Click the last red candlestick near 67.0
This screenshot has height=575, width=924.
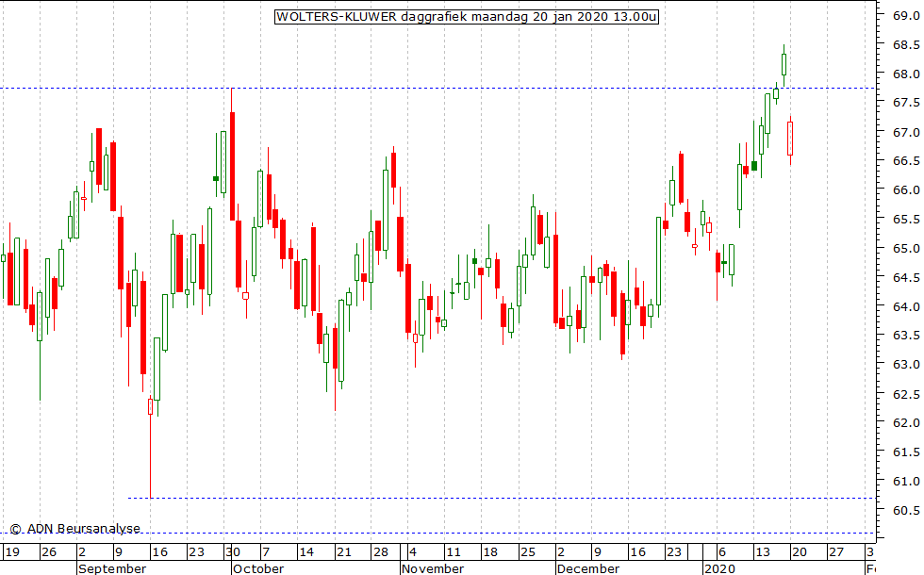[x=790, y=139]
